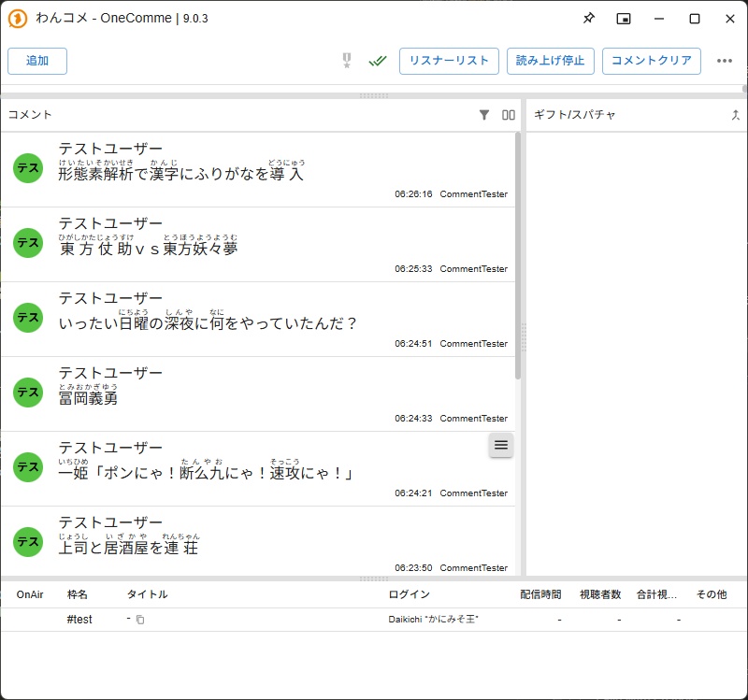This screenshot has width=748, height=700.
Task: Click the タイトル column header
Action: tap(148, 594)
